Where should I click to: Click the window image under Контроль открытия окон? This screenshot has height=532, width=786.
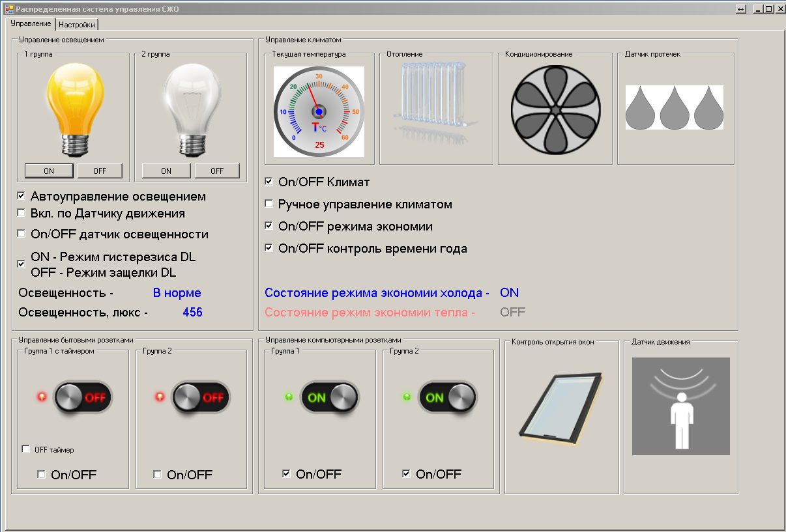point(560,411)
